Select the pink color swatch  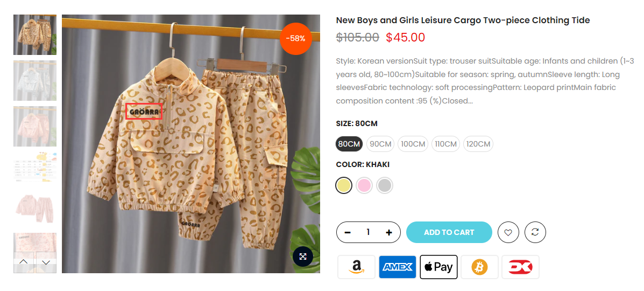pos(364,185)
